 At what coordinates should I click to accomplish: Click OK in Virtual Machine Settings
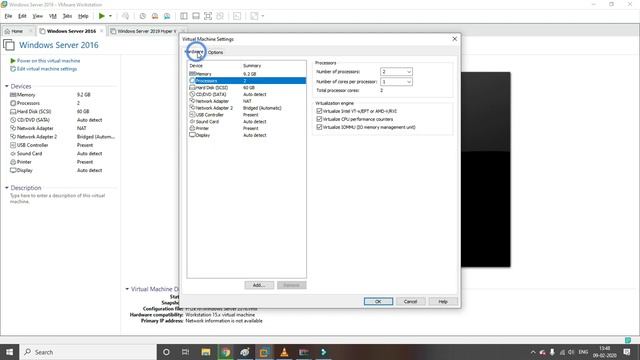[x=378, y=301]
